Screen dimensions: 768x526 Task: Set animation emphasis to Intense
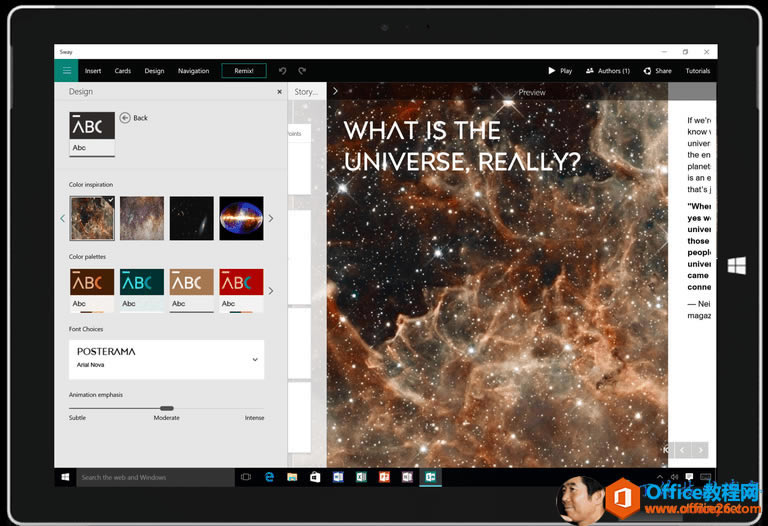[x=254, y=418]
